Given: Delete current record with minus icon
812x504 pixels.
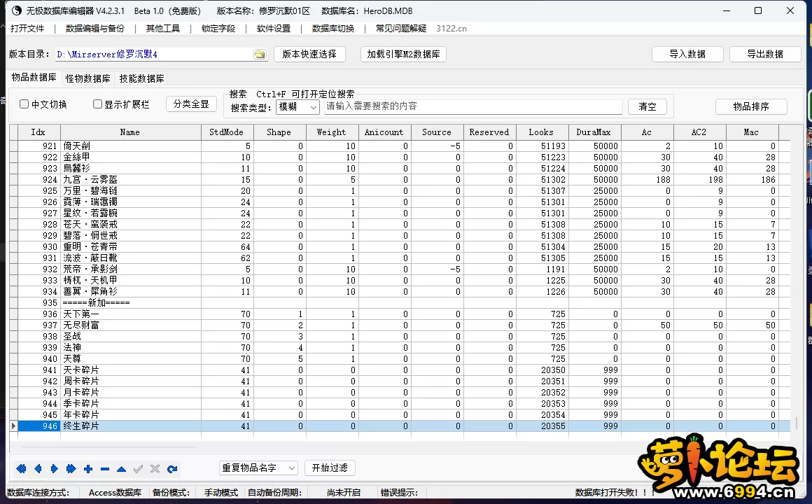Looking at the screenshot, I should 104,469.
